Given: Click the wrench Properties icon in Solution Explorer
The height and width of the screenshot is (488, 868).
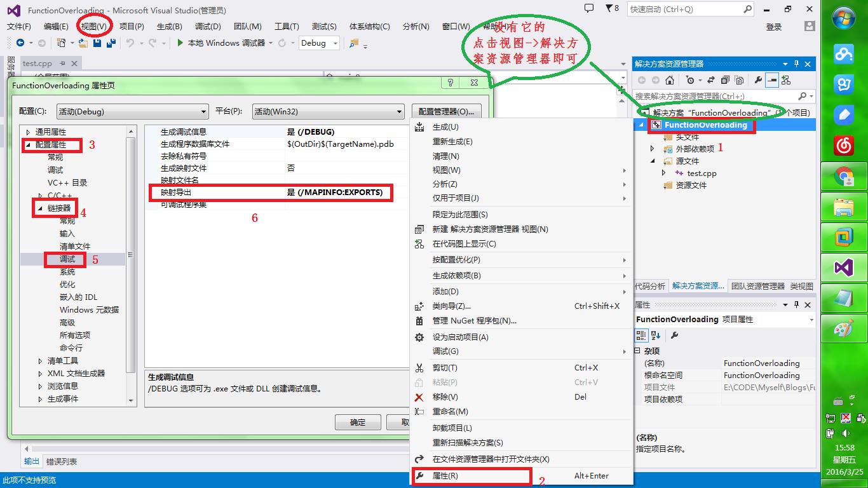Looking at the screenshot, I should [x=758, y=80].
